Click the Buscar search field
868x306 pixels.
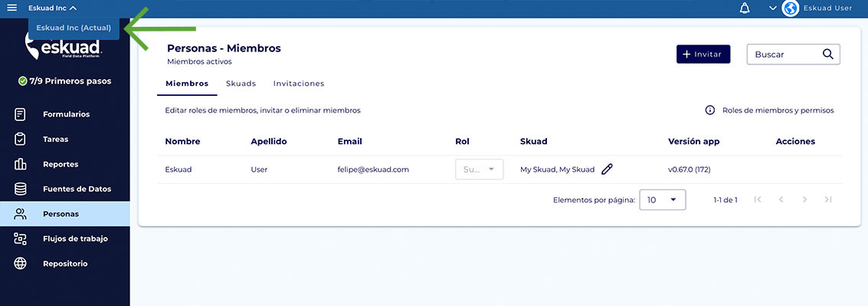[x=793, y=54]
